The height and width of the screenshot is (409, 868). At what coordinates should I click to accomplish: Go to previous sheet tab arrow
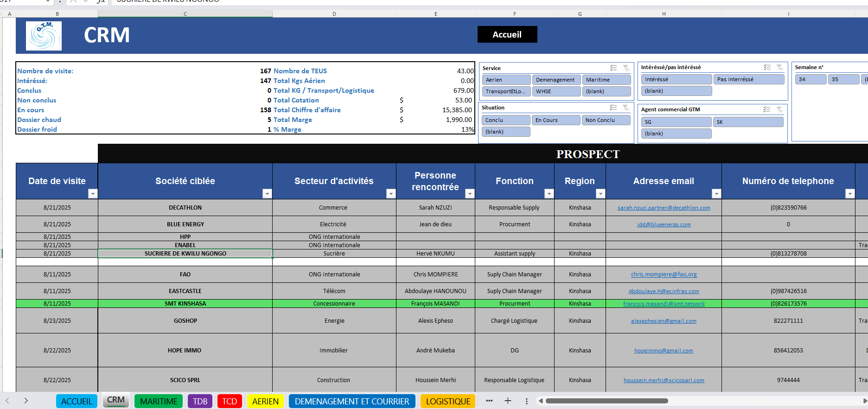[7, 401]
